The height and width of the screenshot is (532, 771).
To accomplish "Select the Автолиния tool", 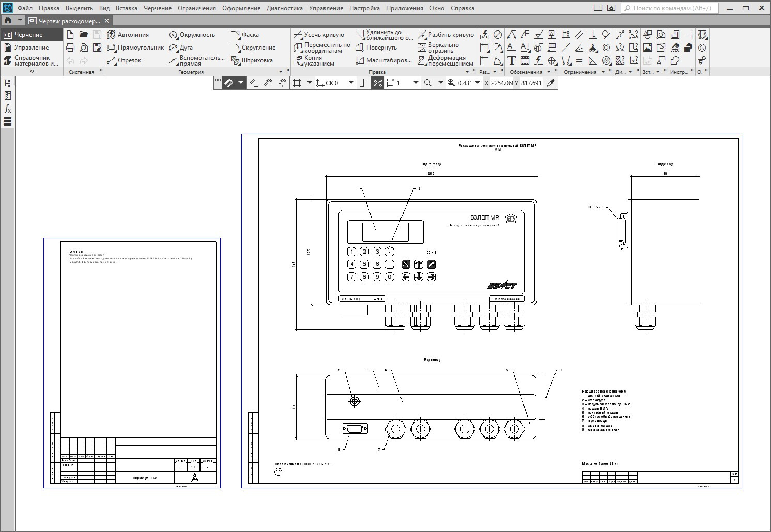I will coord(128,35).
